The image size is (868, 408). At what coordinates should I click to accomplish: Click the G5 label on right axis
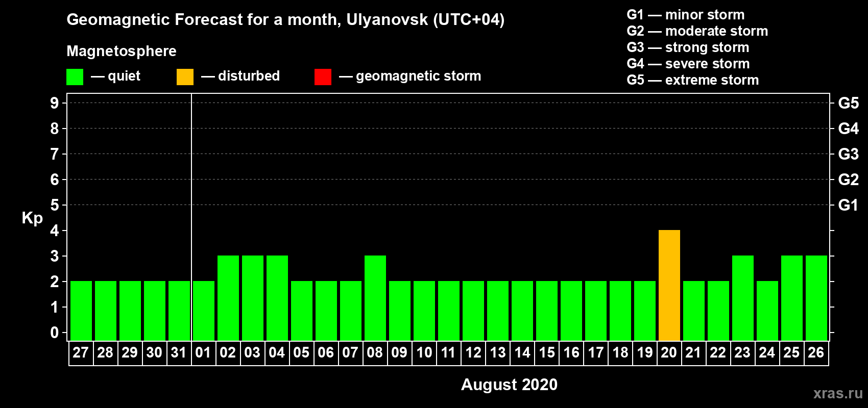(849, 103)
